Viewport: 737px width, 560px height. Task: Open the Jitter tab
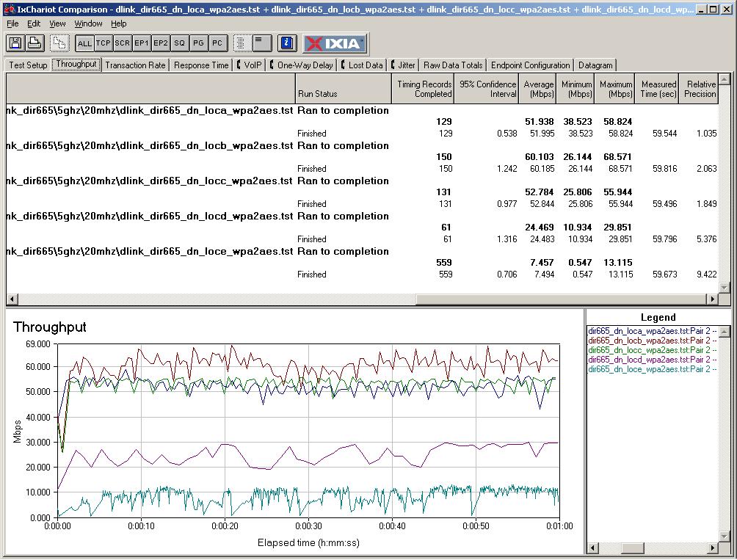click(403, 65)
